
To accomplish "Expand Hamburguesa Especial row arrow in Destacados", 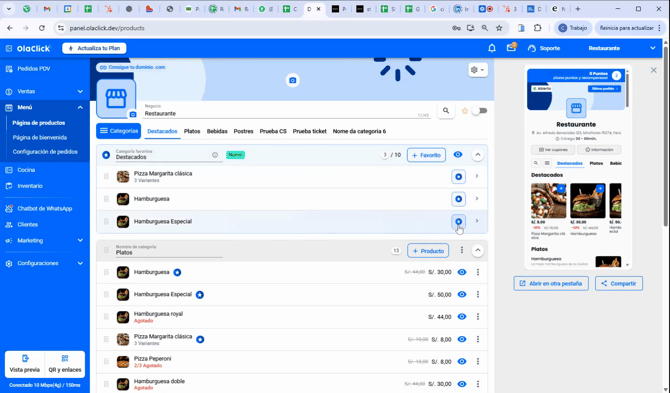I will (x=477, y=221).
